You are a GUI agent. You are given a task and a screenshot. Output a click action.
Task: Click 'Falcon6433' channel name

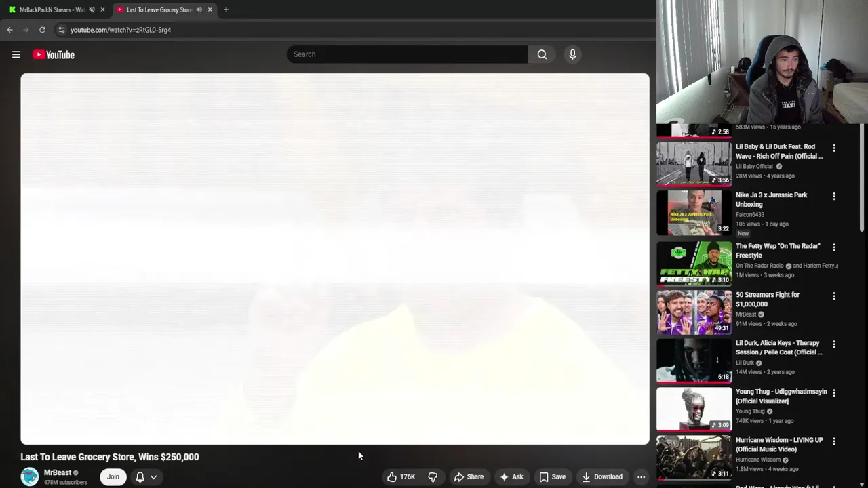click(750, 214)
